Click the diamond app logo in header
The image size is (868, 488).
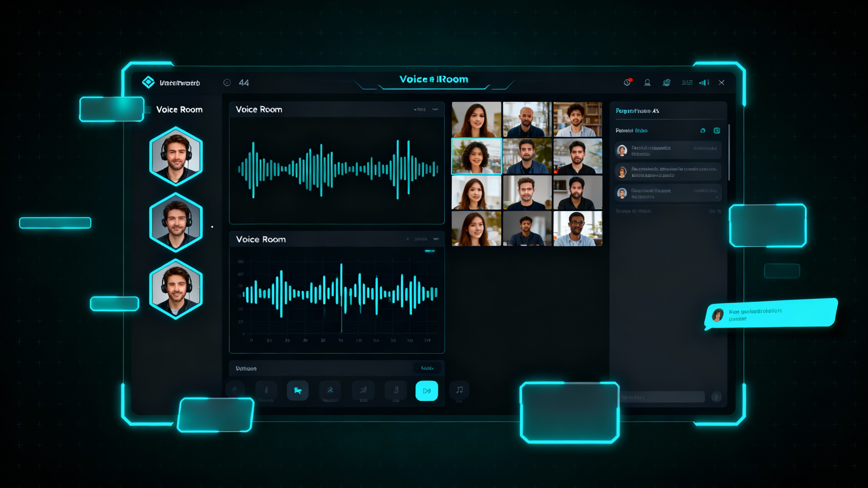click(x=148, y=82)
